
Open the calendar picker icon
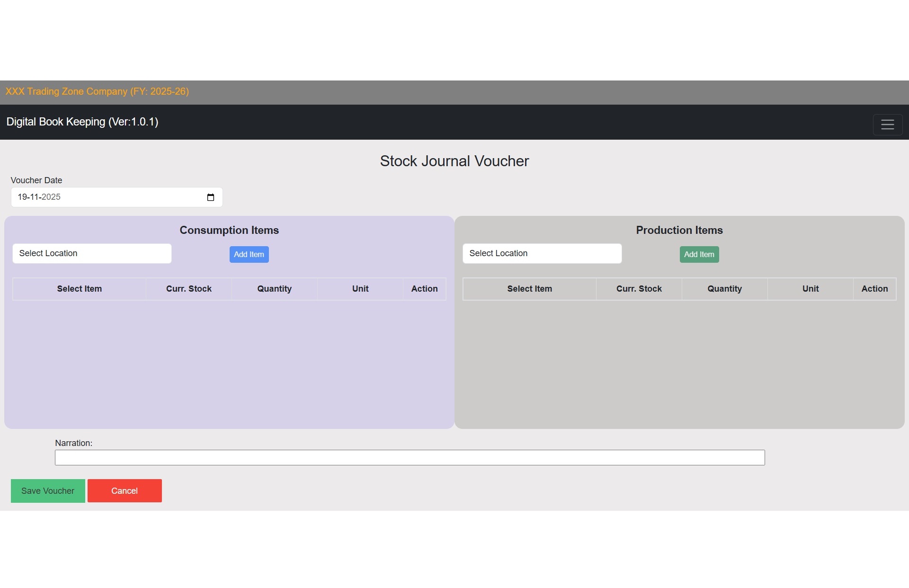tap(211, 197)
